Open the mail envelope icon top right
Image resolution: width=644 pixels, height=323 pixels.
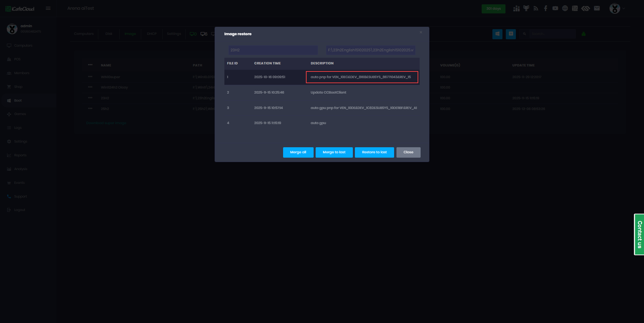597,8
